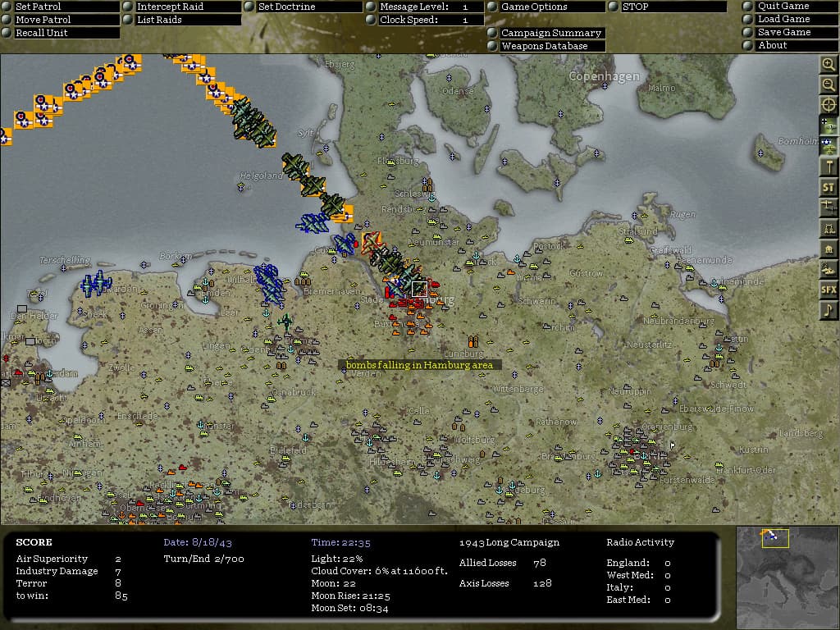Open the About screen
This screenshot has width=840, height=630.
coord(790,45)
